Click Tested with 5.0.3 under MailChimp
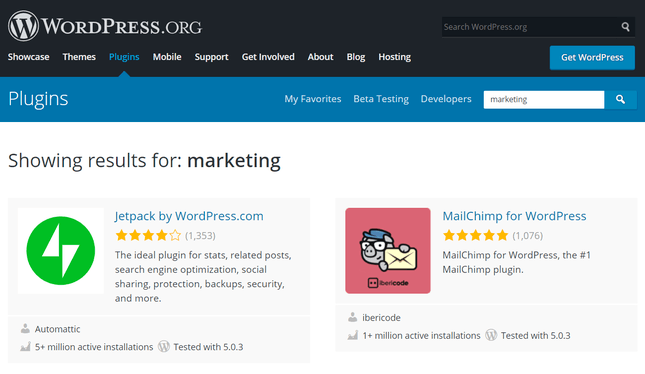The height and width of the screenshot is (374, 645). 536,336
